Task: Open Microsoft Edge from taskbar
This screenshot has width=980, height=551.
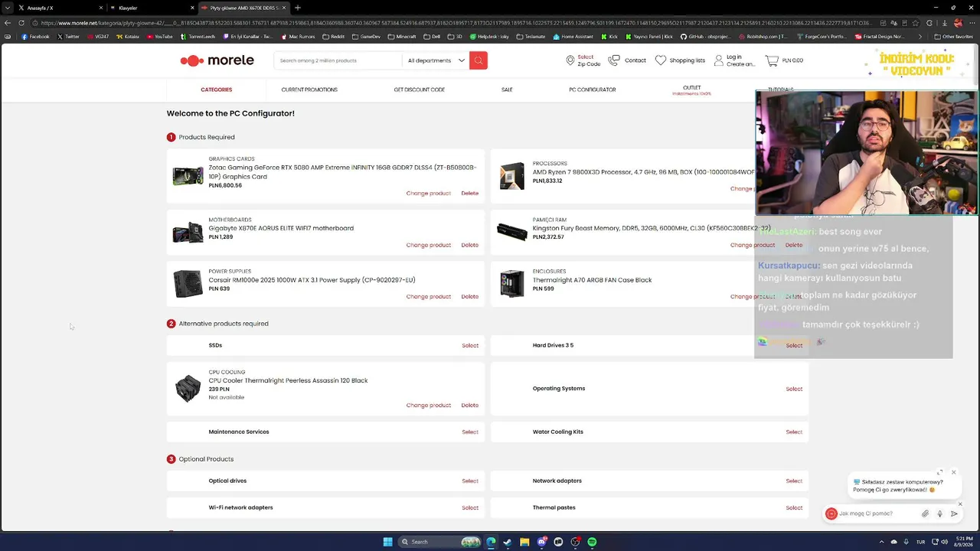Action: pyautogui.click(x=491, y=542)
